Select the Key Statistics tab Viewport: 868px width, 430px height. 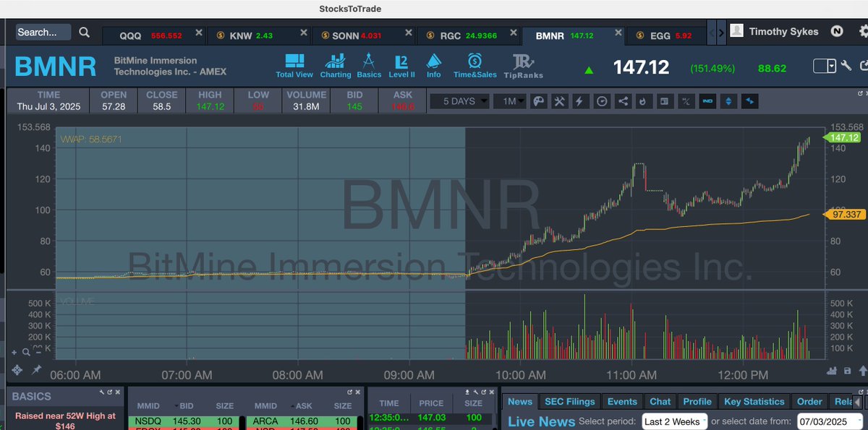point(754,401)
